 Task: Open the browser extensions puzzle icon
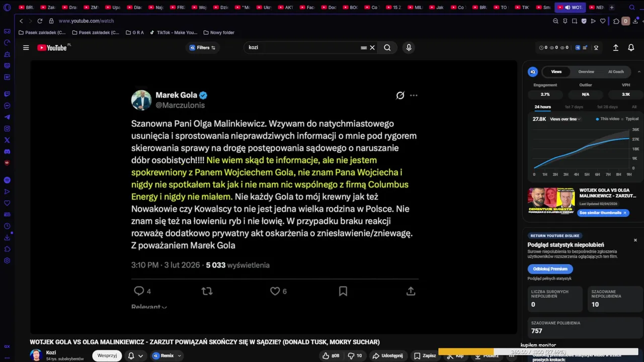coord(616,21)
